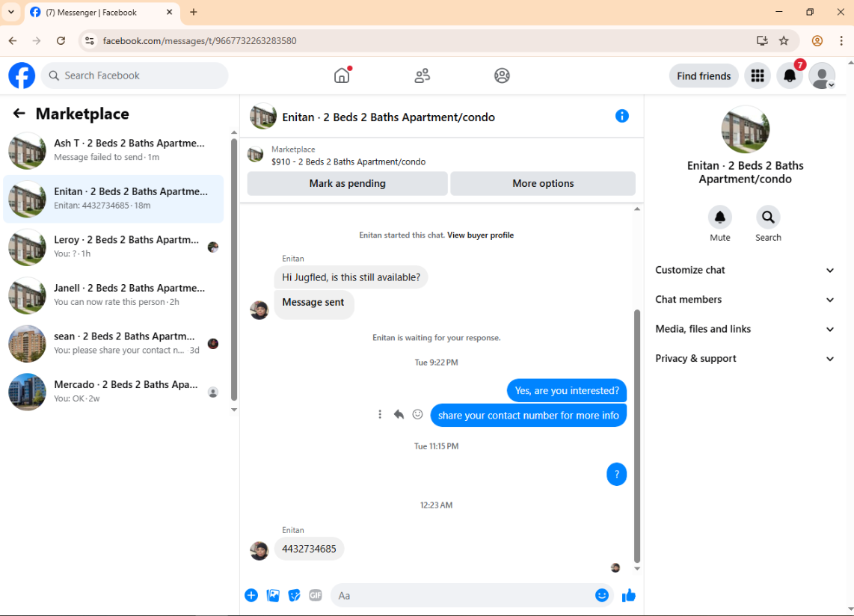
Task: Click Find friends button
Action: (x=704, y=76)
